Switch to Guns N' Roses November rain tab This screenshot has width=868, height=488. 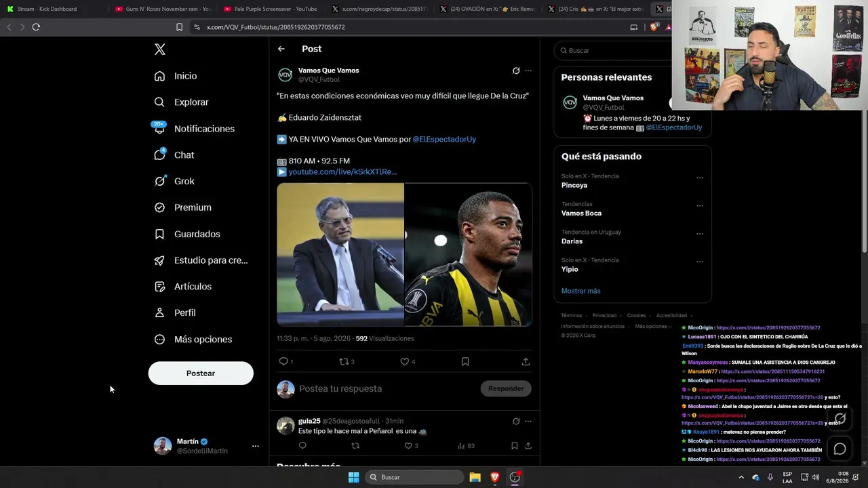[163, 9]
